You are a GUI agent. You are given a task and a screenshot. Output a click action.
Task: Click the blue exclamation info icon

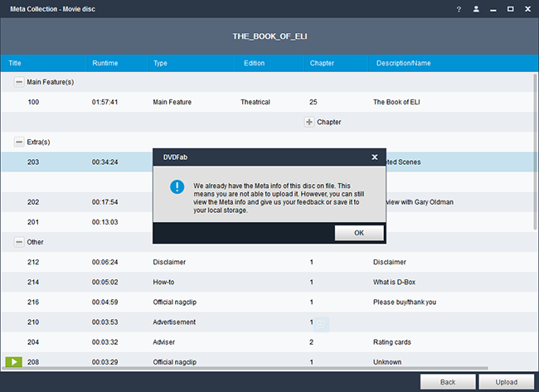[x=177, y=187]
